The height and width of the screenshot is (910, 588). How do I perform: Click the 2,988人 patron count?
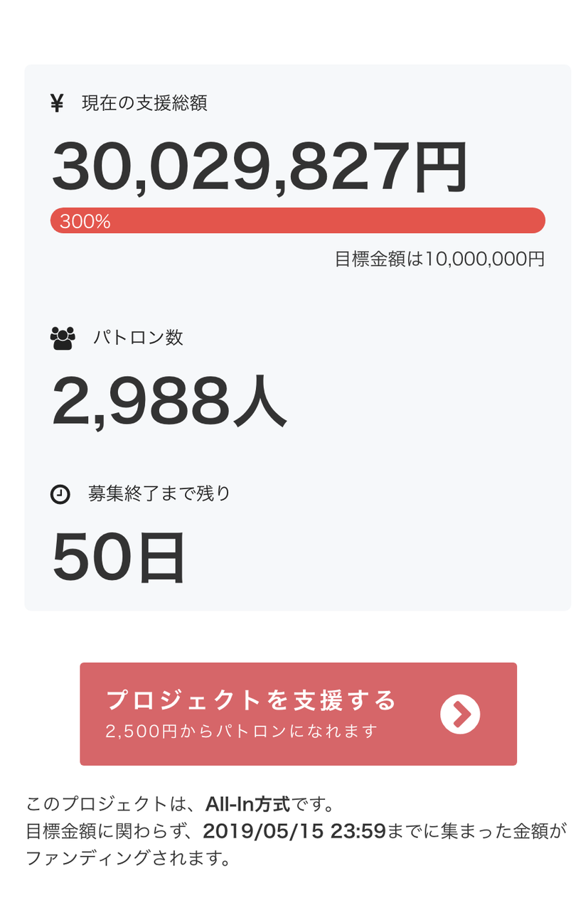point(169,402)
